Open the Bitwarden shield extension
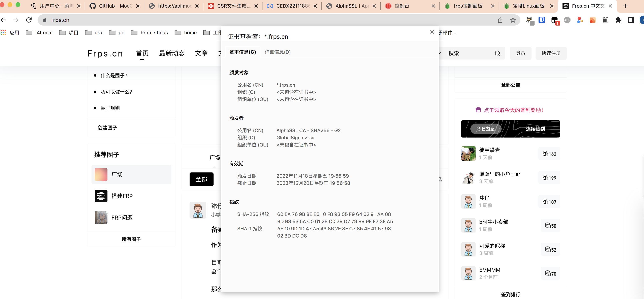644x299 pixels. [x=542, y=20]
